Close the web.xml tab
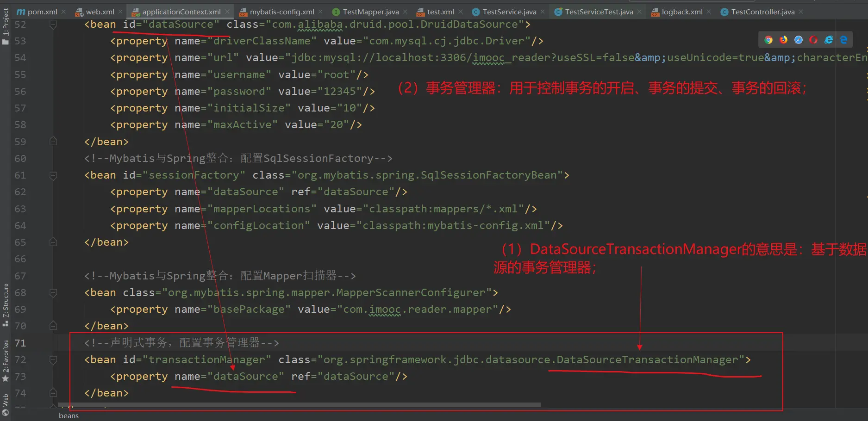The image size is (868, 421). tap(120, 12)
